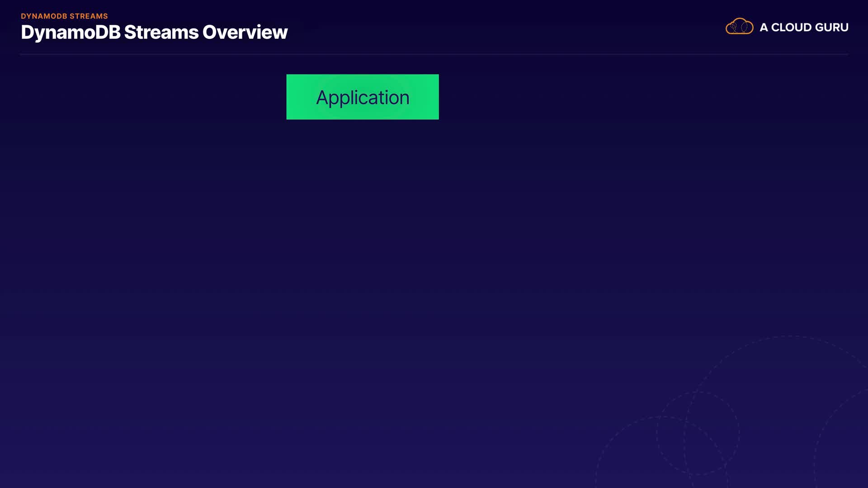Click the orange DYNAMODB STREAMS section label
868x488 pixels.
[64, 16]
